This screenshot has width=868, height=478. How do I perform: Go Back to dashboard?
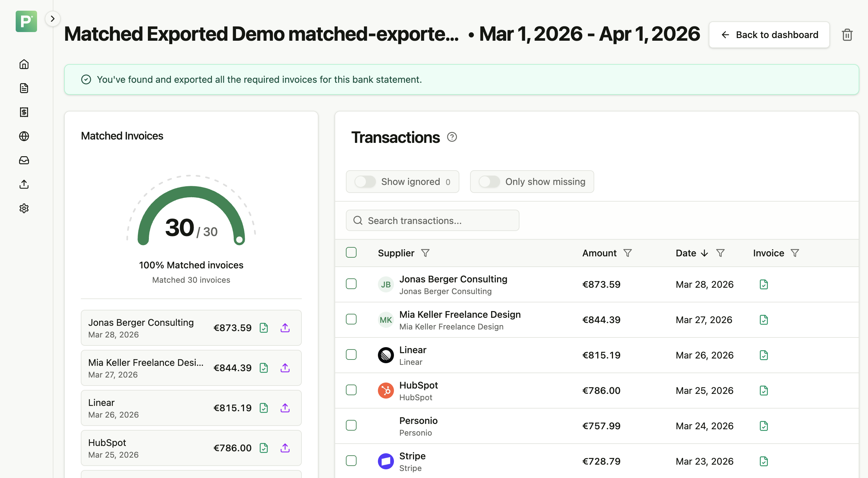(769, 35)
